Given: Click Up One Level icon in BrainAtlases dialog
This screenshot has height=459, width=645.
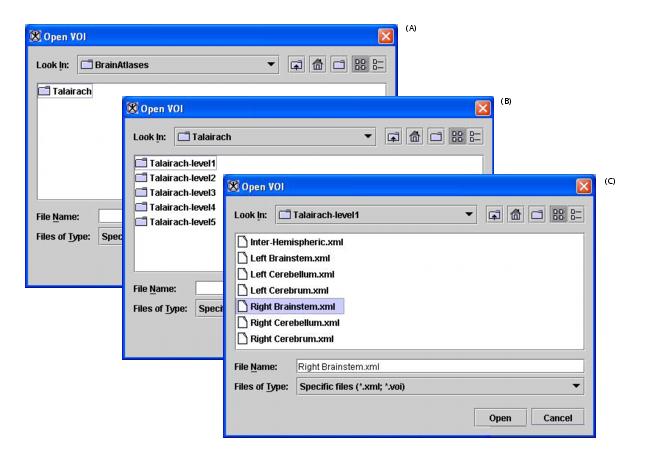Looking at the screenshot, I should pyautogui.click(x=297, y=65).
